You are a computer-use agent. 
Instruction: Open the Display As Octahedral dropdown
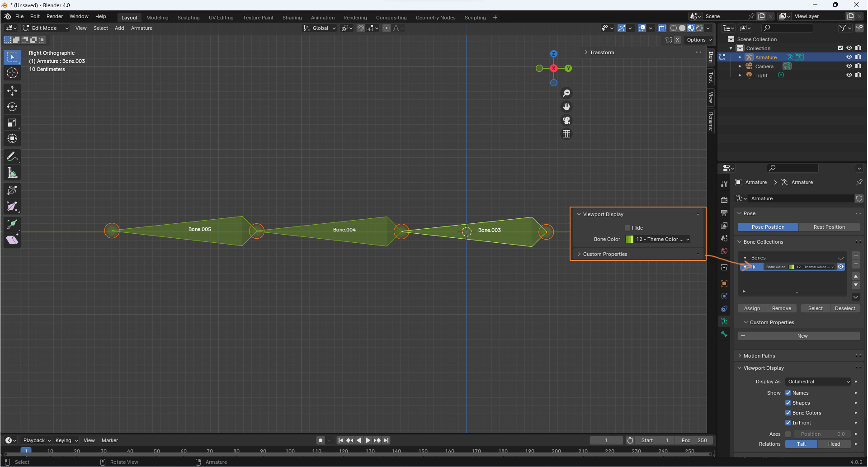pyautogui.click(x=818, y=382)
